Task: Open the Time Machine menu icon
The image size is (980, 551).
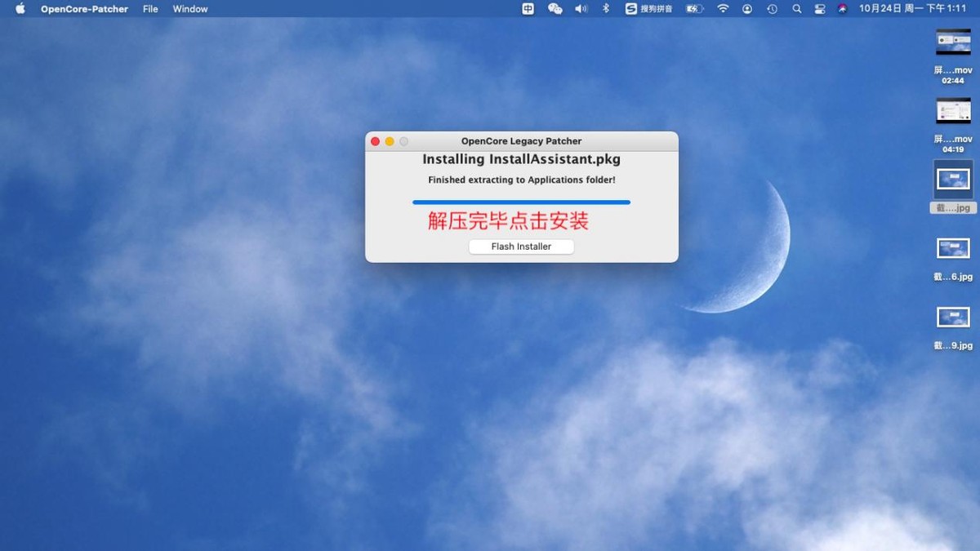Action: pos(770,8)
